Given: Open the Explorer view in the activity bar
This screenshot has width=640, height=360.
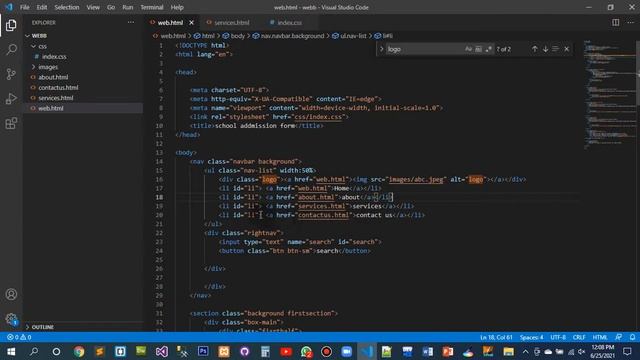Looking at the screenshot, I should (x=11, y=25).
